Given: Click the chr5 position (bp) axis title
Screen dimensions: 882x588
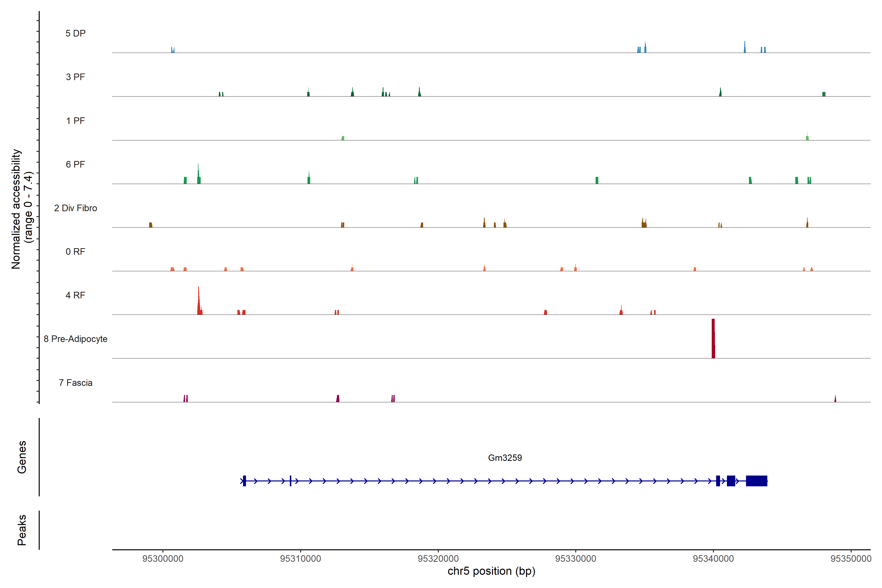Looking at the screenshot, I should [491, 571].
